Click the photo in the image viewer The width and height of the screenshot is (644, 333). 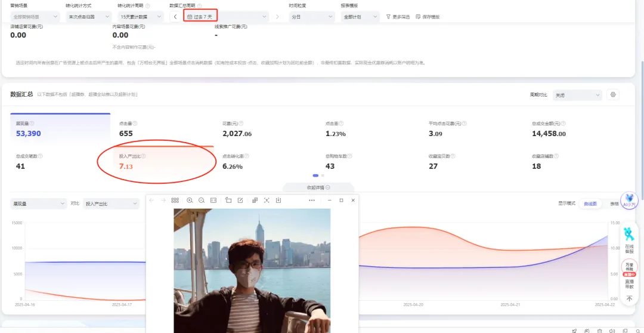(252, 270)
